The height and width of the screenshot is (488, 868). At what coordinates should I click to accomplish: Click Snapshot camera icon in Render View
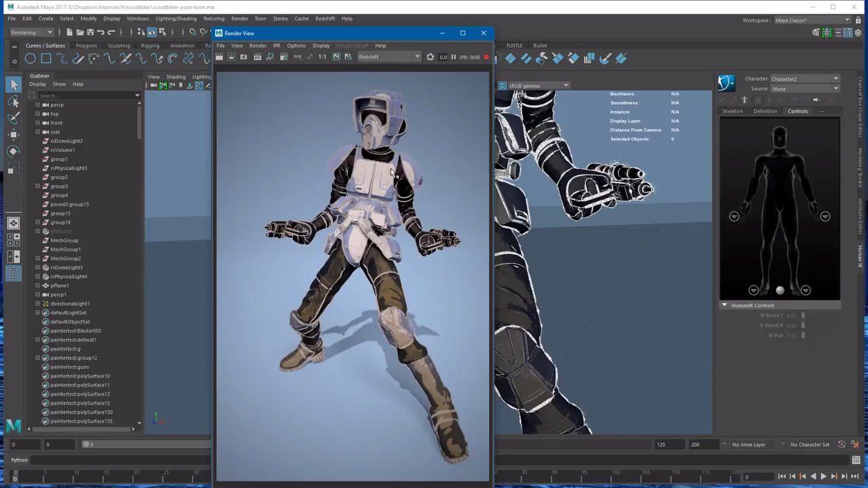pos(244,57)
